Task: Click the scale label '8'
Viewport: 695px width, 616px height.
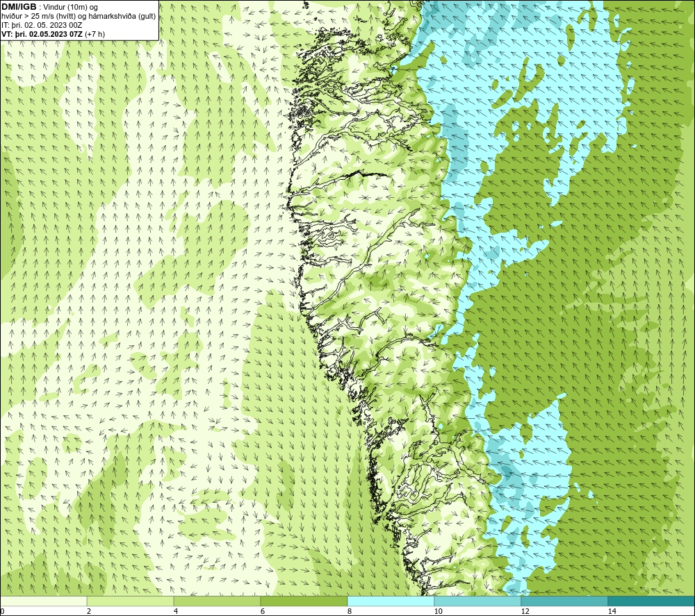Action: 350,611
